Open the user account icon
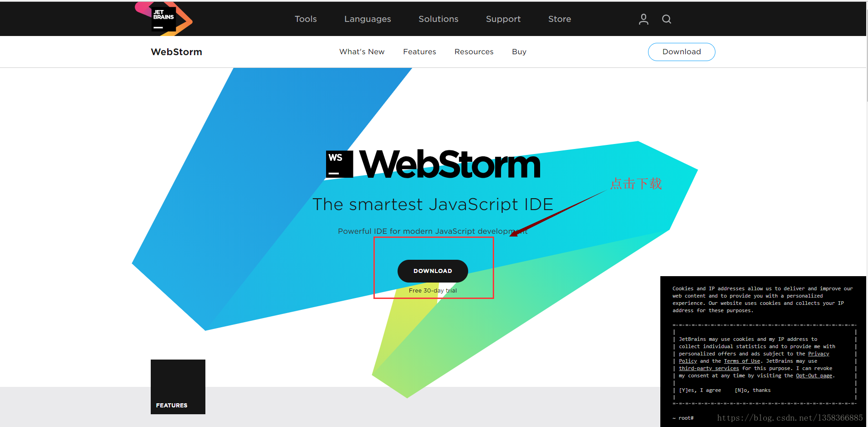This screenshot has width=868, height=427. tap(643, 19)
